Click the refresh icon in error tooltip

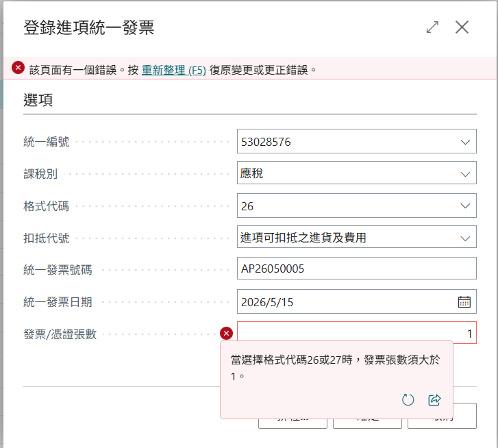pos(408,400)
